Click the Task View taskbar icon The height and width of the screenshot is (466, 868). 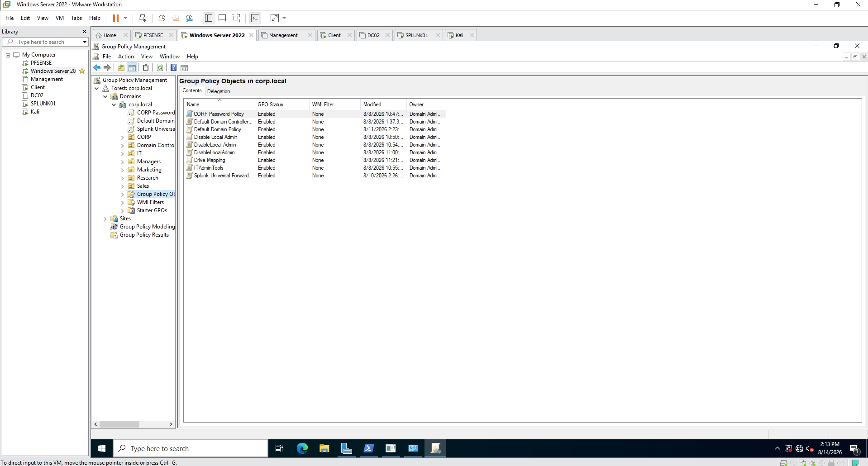[x=279, y=448]
